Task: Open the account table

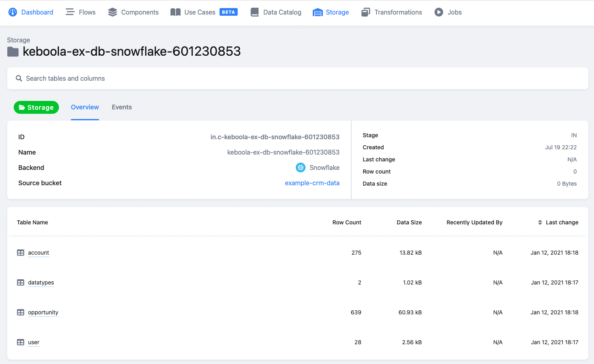Action: coord(38,253)
